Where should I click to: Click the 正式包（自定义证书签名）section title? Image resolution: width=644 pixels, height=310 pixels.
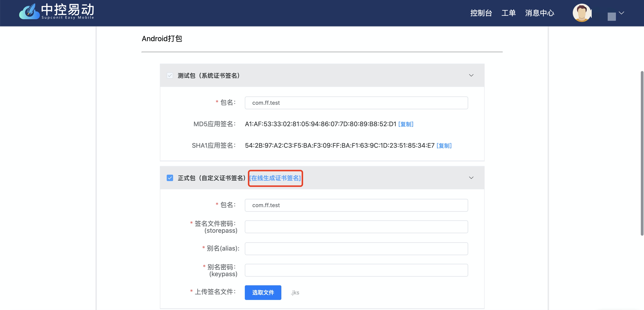(x=212, y=178)
